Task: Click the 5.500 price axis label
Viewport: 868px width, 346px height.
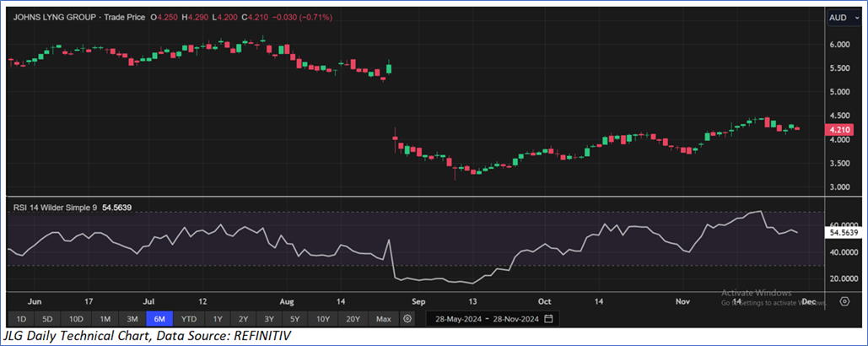Action: click(x=838, y=68)
